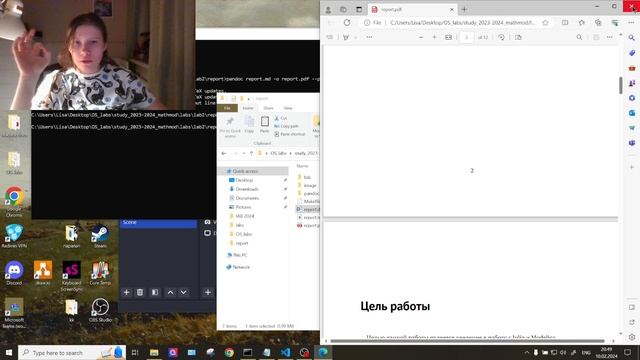The height and width of the screenshot is (360, 640).
Task: Move OBS scene up with the arrow
Action: click(170, 292)
